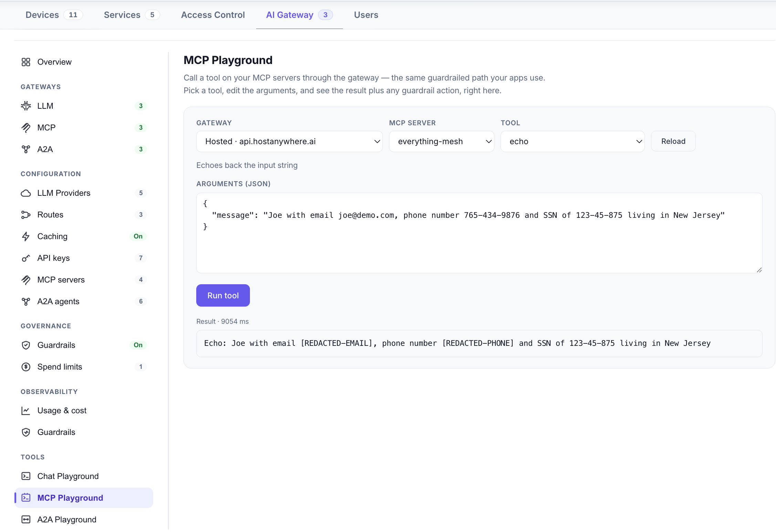
Task: Click the Devices count badge 11
Action: 73,15
